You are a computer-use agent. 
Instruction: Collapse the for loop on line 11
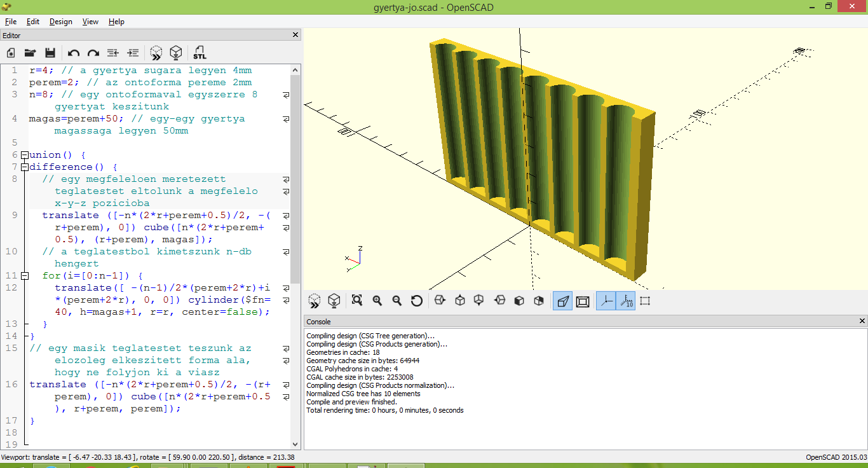24,276
